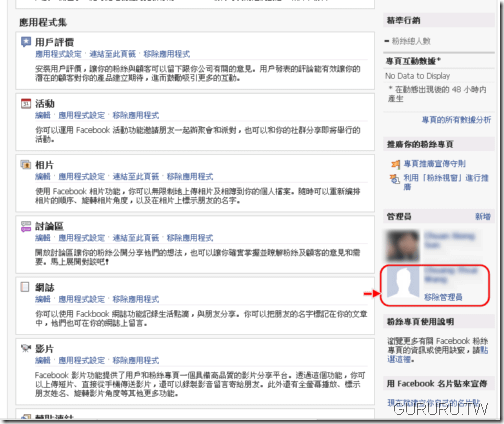
Task: Click 連結至此頁籤 under 討論區
Action: (136, 238)
